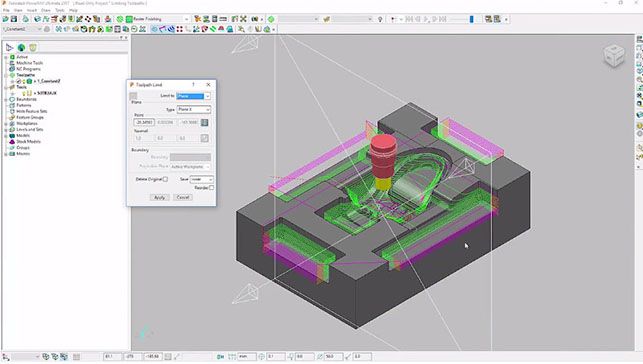Click the Save project floppy disk icon

tap(14, 19)
